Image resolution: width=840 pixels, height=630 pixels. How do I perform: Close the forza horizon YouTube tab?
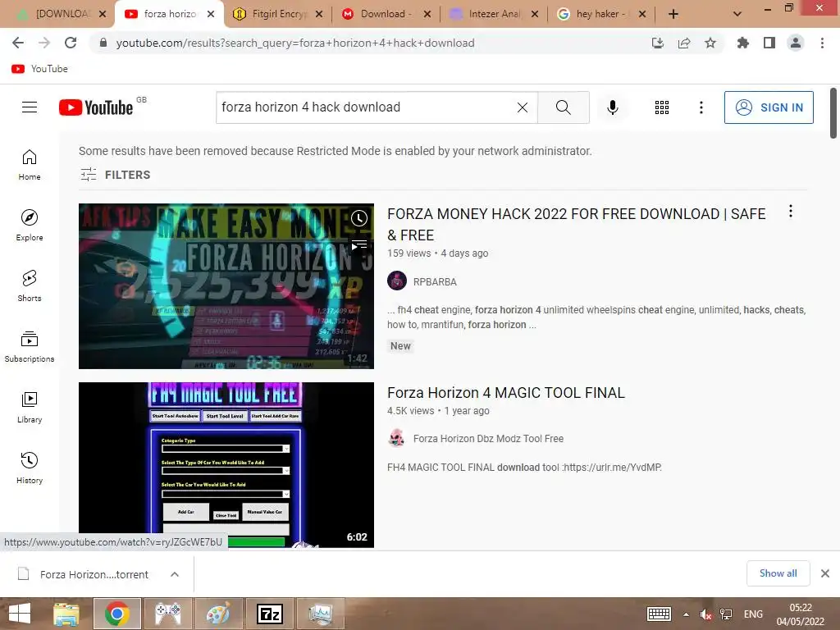click(211, 14)
